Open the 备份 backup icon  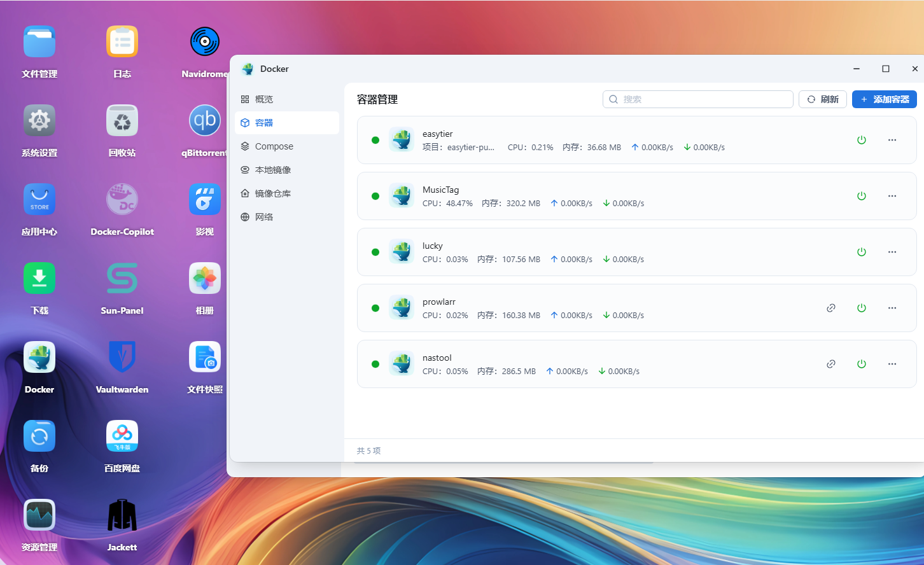point(39,436)
